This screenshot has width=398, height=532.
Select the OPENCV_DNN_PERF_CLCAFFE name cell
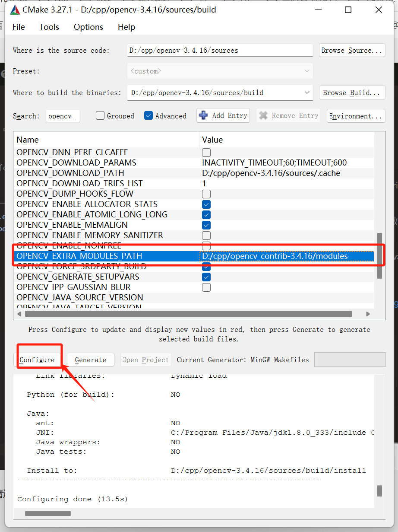click(72, 152)
